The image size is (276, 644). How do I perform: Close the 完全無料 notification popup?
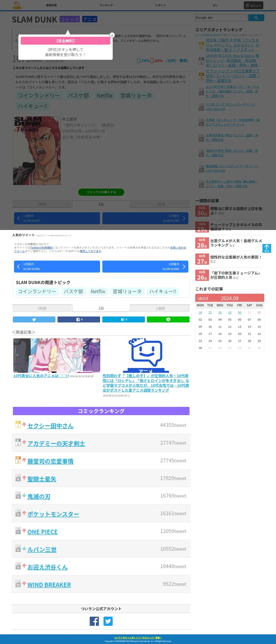pyautogui.click(x=112, y=35)
